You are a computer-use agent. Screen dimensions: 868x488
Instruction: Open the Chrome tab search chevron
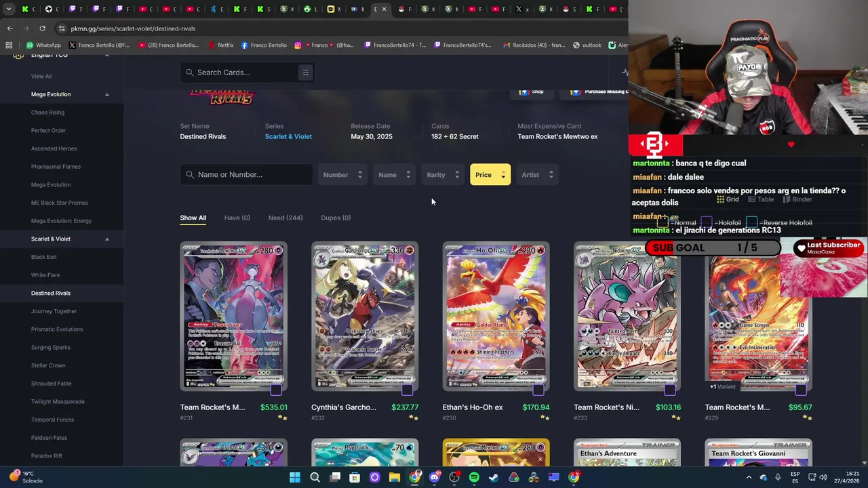(8, 9)
